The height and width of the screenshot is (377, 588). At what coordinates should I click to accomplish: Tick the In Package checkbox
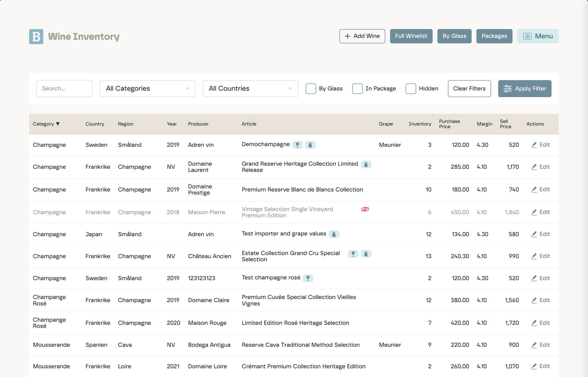tap(358, 89)
